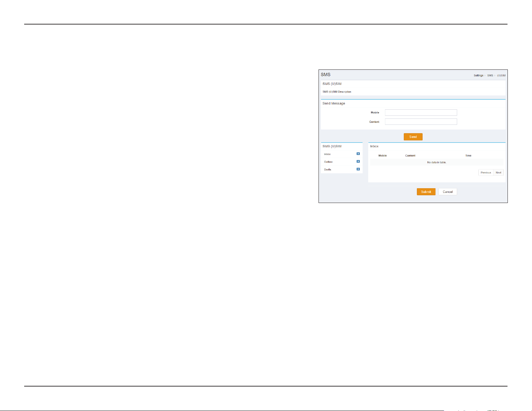Open the Outbox folder in sidebar
Viewport: 532px width, 411px height.
point(328,162)
